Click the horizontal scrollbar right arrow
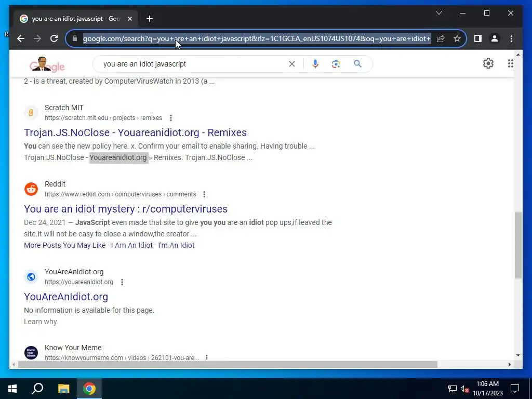This screenshot has height=399, width=532. [509, 364]
